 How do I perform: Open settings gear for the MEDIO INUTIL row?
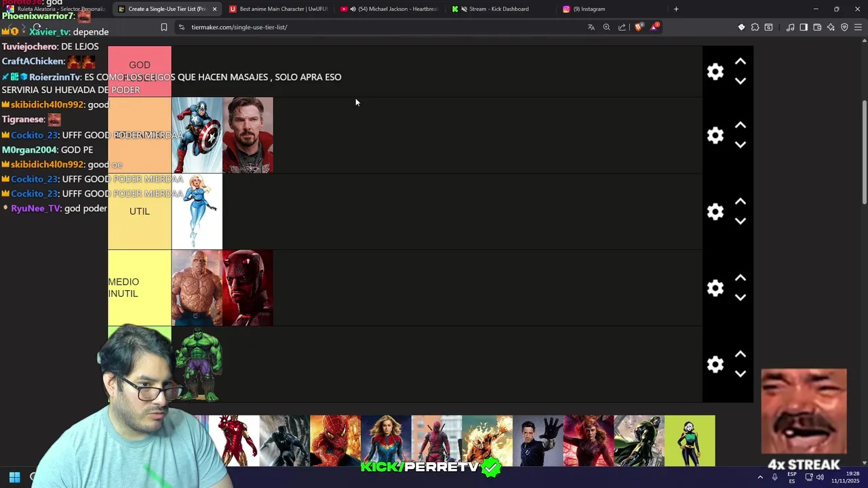click(715, 288)
